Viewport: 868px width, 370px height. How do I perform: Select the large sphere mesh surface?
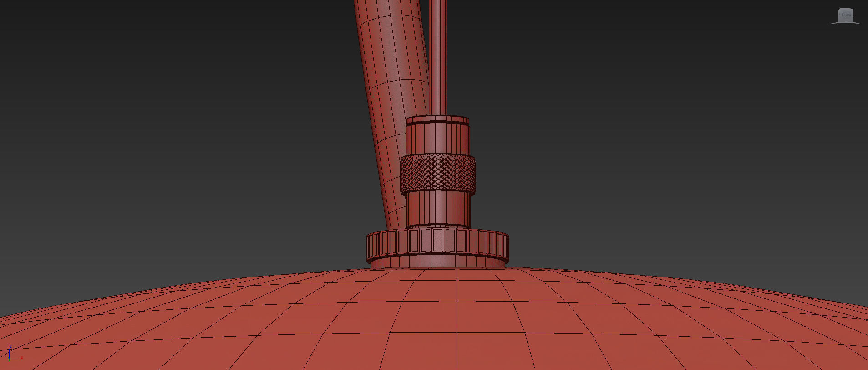[x=434, y=319]
